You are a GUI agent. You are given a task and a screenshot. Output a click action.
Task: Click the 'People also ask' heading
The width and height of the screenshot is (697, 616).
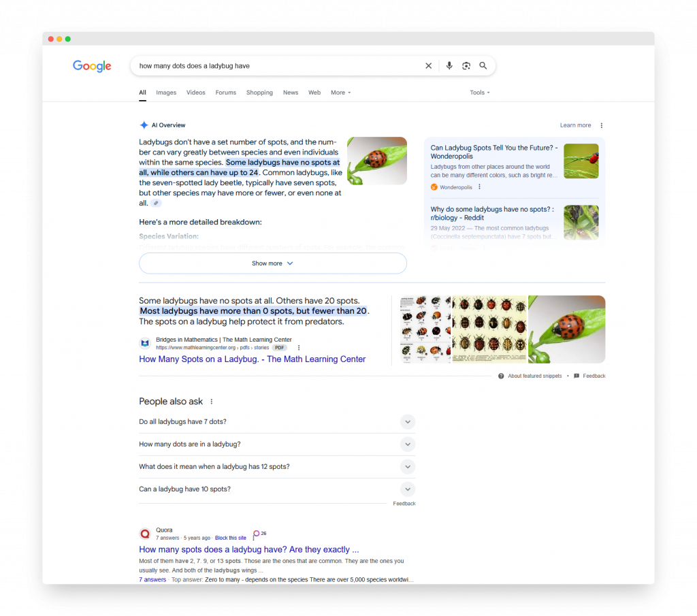pyautogui.click(x=171, y=402)
